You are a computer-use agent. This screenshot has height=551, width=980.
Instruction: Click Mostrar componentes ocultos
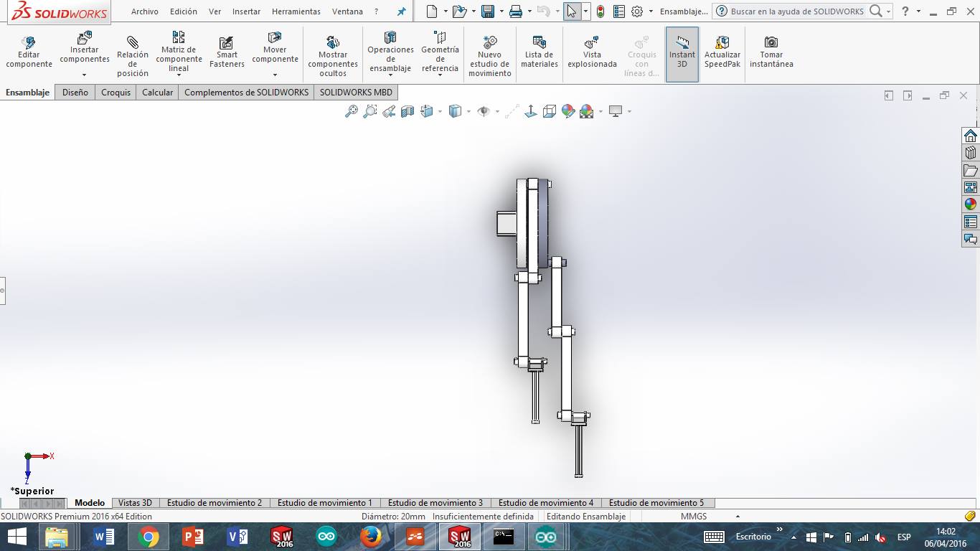333,56
